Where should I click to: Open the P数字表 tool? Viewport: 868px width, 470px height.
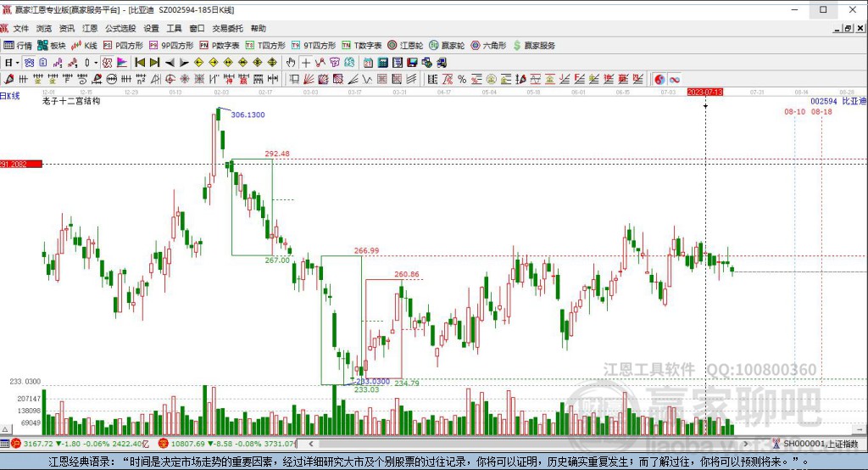click(219, 46)
